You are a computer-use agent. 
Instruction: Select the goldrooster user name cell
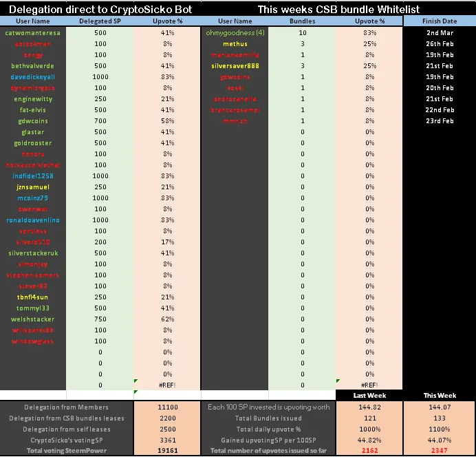point(33,143)
